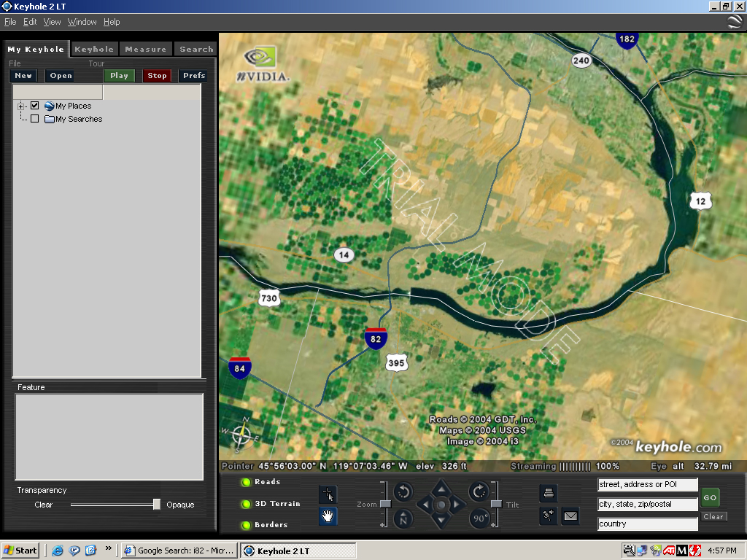This screenshot has width=747, height=560.
Task: Click the Interstate 82 shield on map
Action: (x=376, y=338)
